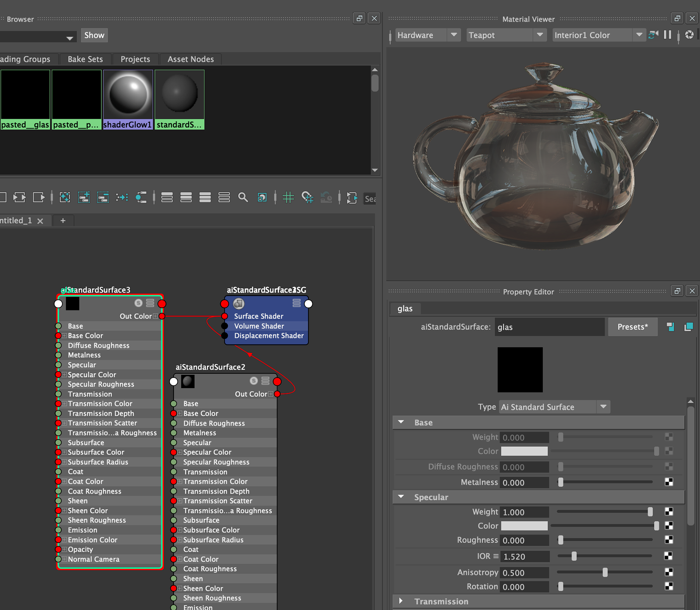Switch to the Bake Sets tab
700x610 pixels.
click(x=85, y=59)
